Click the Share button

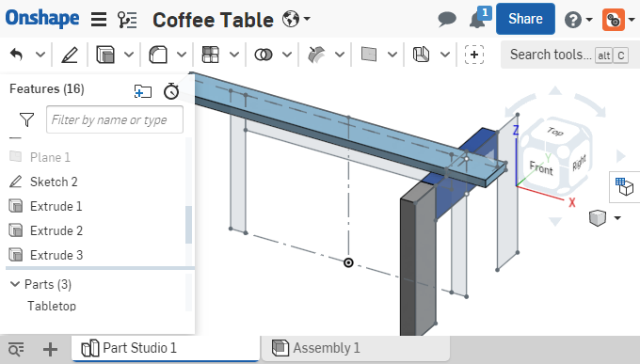pos(525,19)
